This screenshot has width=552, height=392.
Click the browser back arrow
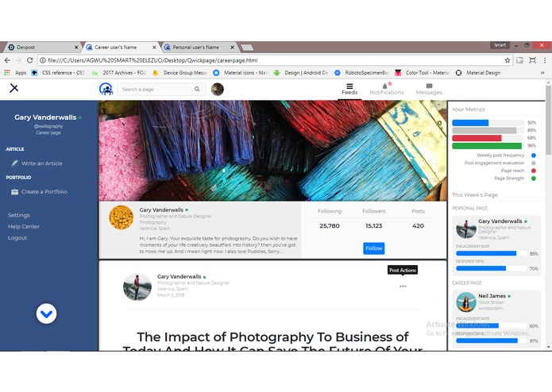[x=7, y=60]
